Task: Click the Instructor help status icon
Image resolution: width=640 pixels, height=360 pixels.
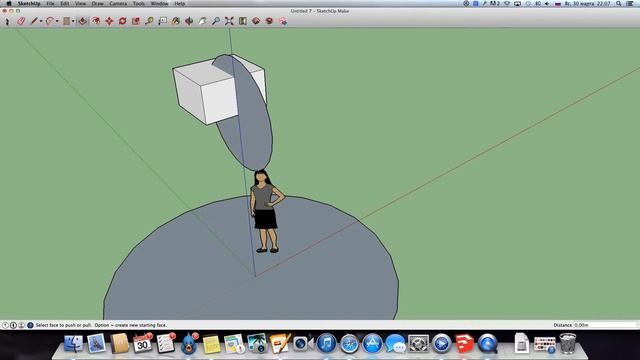Action: (30, 325)
